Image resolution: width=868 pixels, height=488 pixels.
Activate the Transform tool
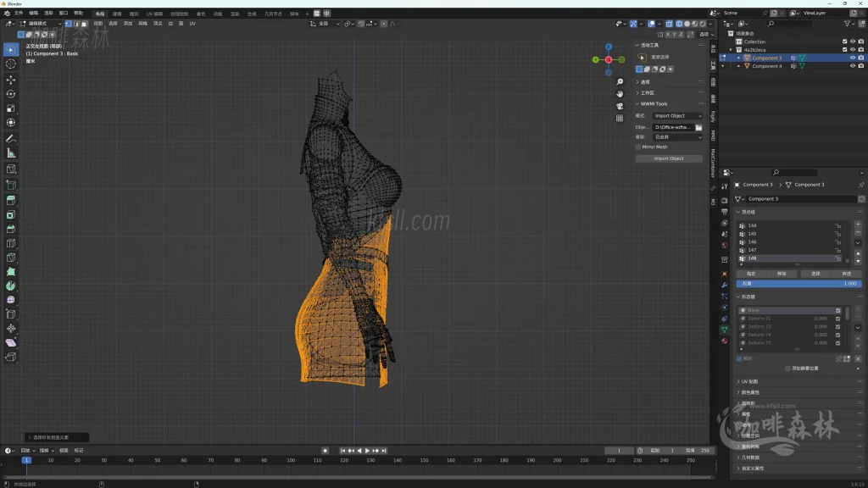[10, 123]
